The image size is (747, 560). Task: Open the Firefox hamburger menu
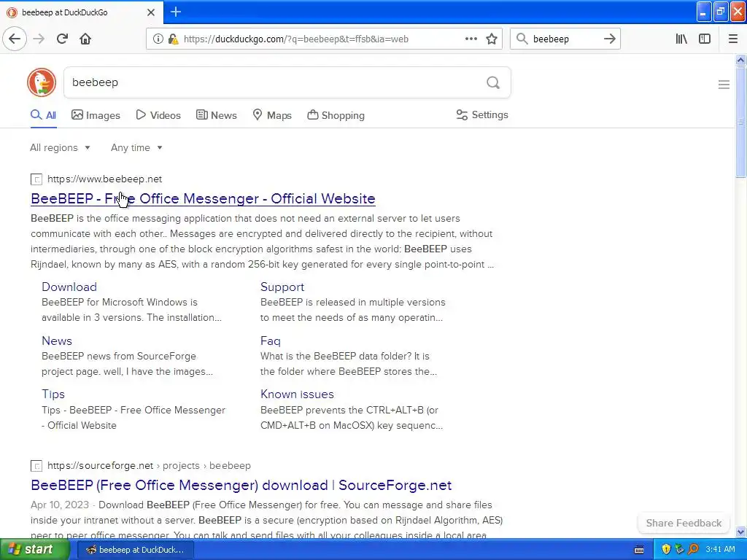coord(732,39)
